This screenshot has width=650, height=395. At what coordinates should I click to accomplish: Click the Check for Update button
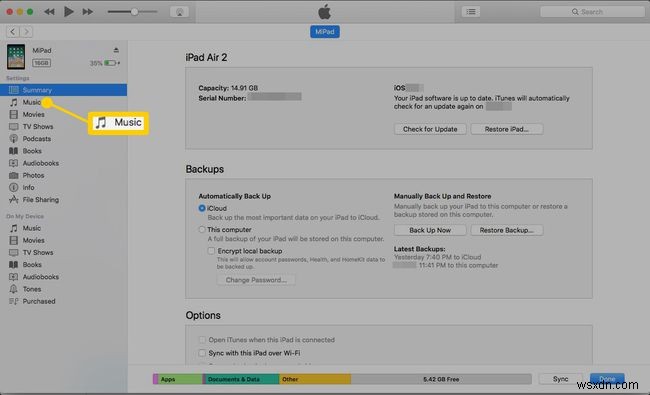[430, 129]
